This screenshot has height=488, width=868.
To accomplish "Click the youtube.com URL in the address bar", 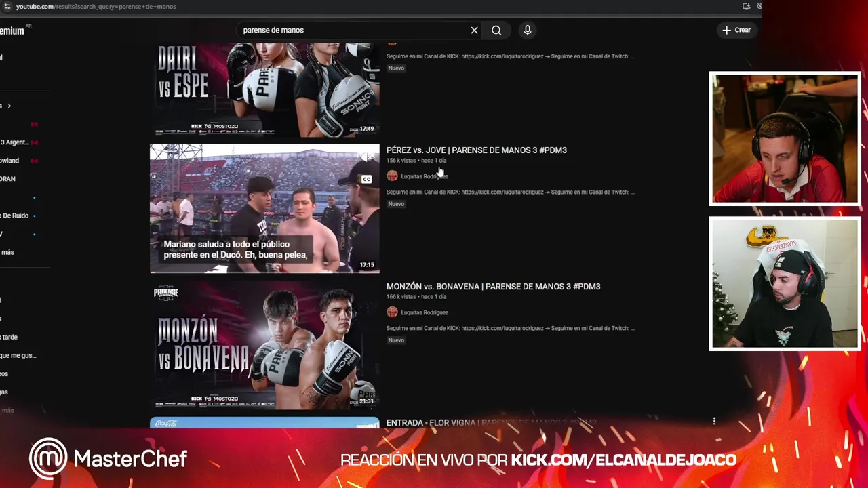I will click(96, 6).
